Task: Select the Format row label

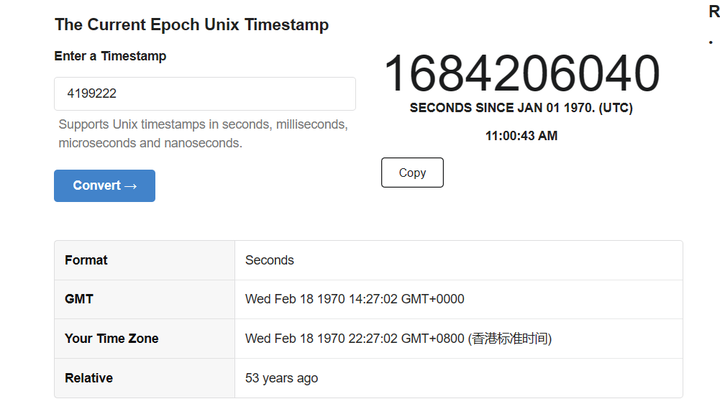Action: [x=86, y=260]
